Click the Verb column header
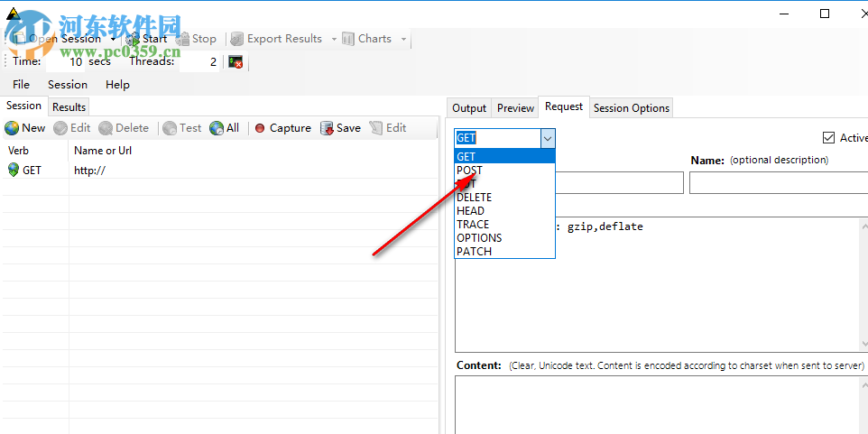 (35, 151)
